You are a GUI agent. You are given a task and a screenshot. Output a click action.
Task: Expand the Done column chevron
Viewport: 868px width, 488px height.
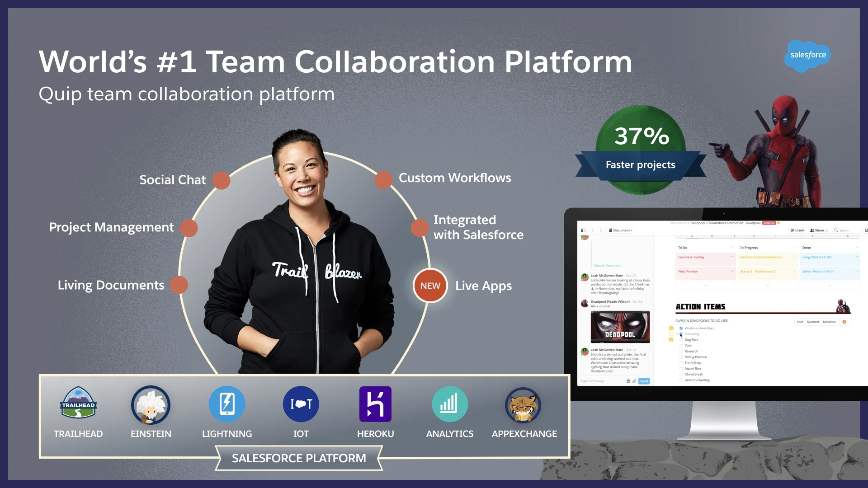[856, 248]
